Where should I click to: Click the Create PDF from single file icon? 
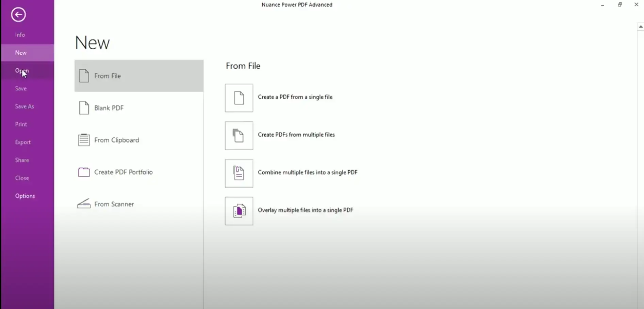[239, 98]
